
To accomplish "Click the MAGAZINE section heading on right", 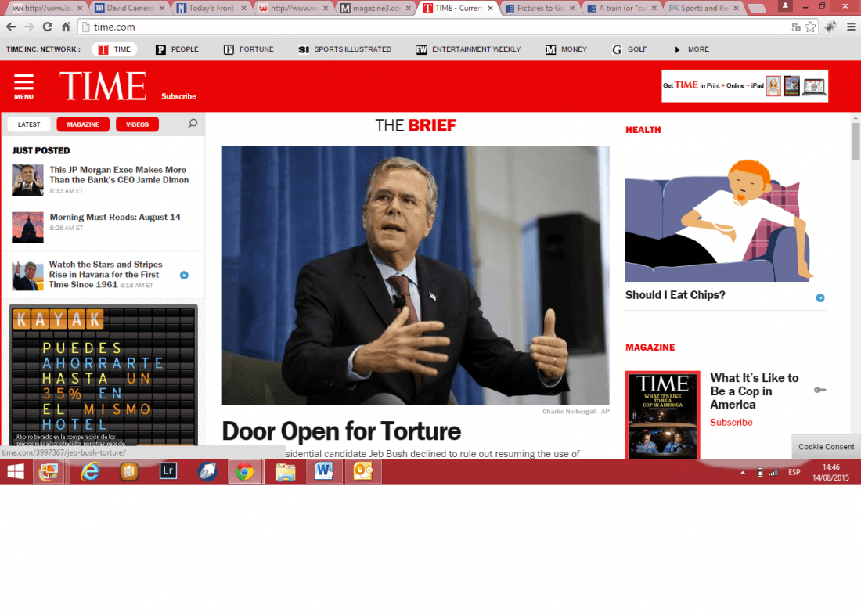I will point(650,348).
